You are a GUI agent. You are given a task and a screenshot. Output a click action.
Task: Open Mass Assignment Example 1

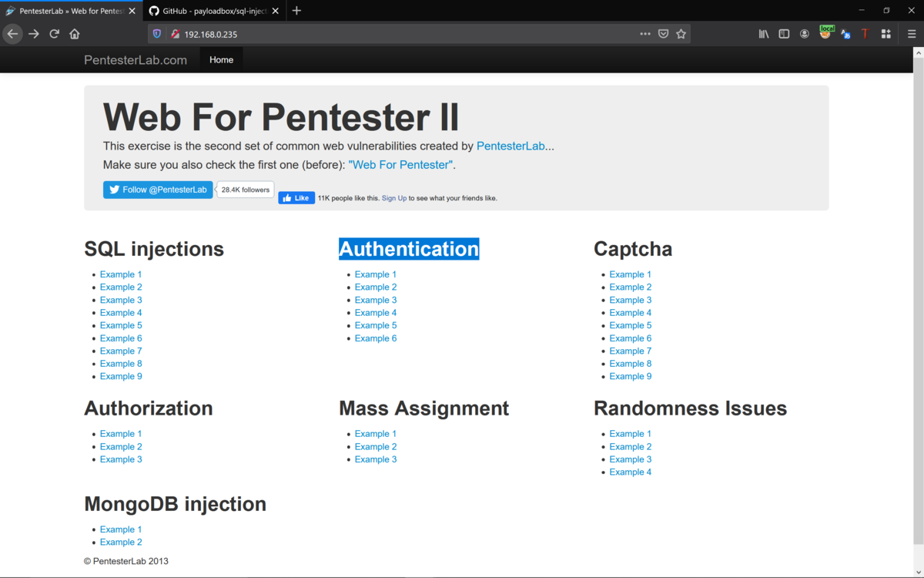[376, 434]
